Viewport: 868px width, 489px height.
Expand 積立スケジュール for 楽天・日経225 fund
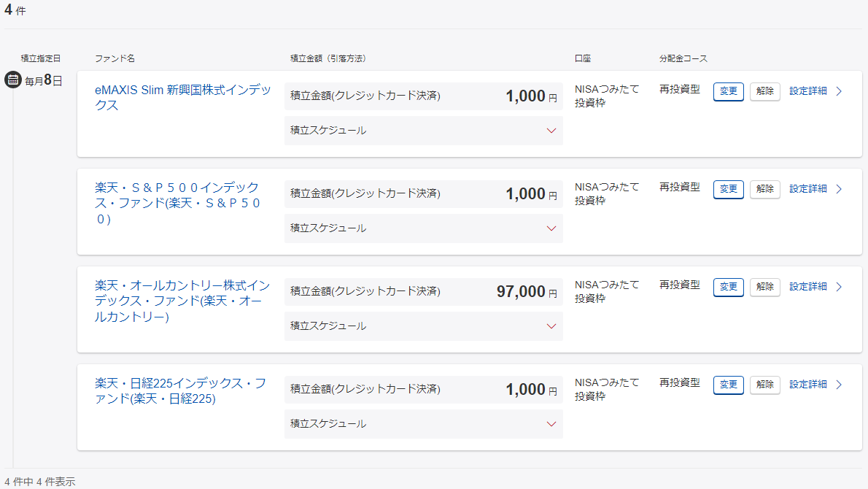click(551, 424)
